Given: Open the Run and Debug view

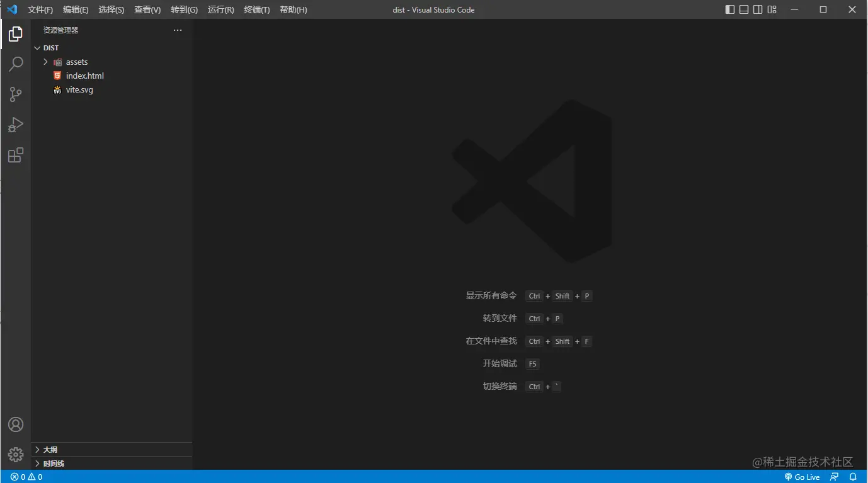Looking at the screenshot, I should (x=16, y=125).
